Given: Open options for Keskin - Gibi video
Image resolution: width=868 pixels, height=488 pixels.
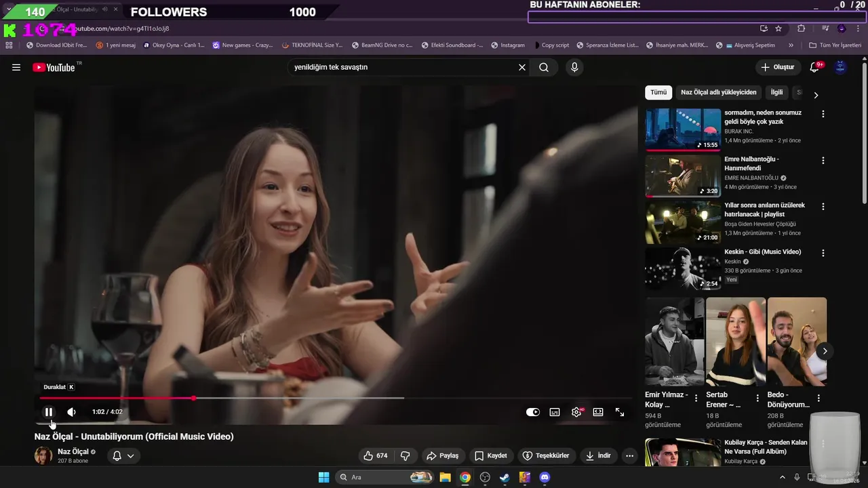Looking at the screenshot, I should point(823,253).
